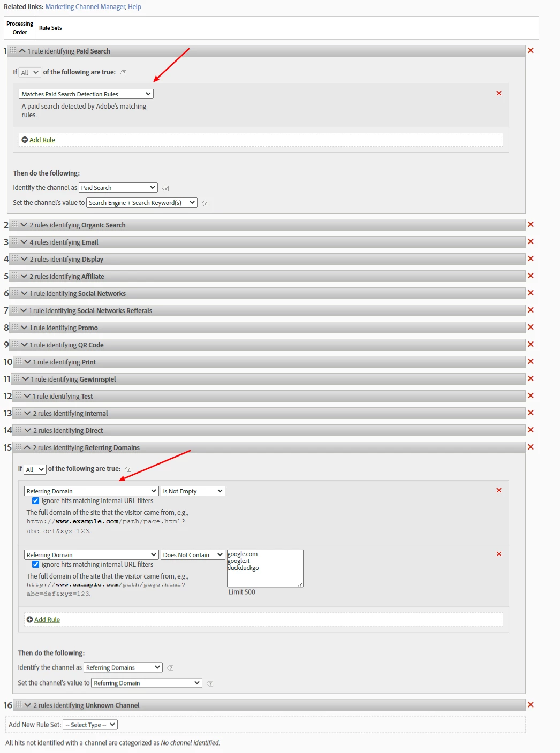
Task: Open All dropdown in Referring Domains conditions
Action: click(x=35, y=469)
